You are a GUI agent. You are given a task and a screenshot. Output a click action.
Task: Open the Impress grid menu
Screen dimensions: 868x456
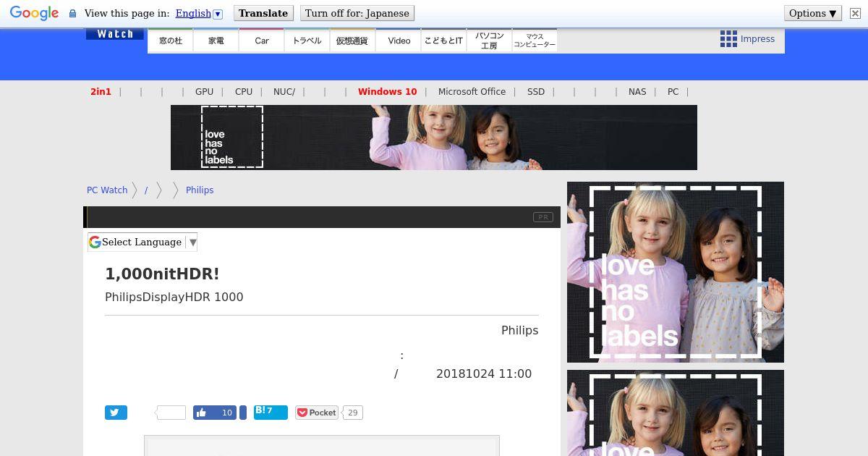coord(747,39)
